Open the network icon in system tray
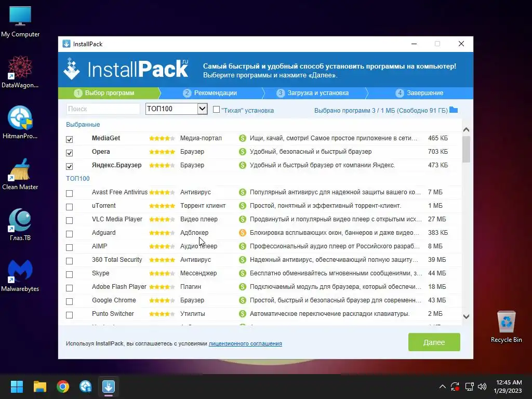The height and width of the screenshot is (399, 532). 469,387
